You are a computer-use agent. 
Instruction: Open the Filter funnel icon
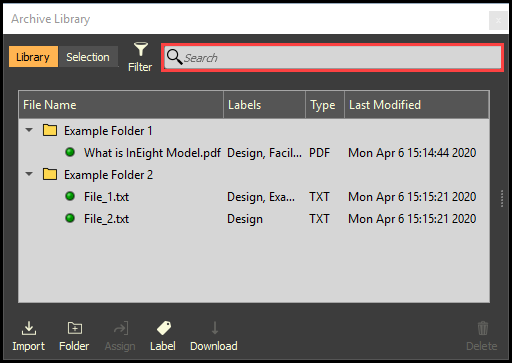coord(141,49)
